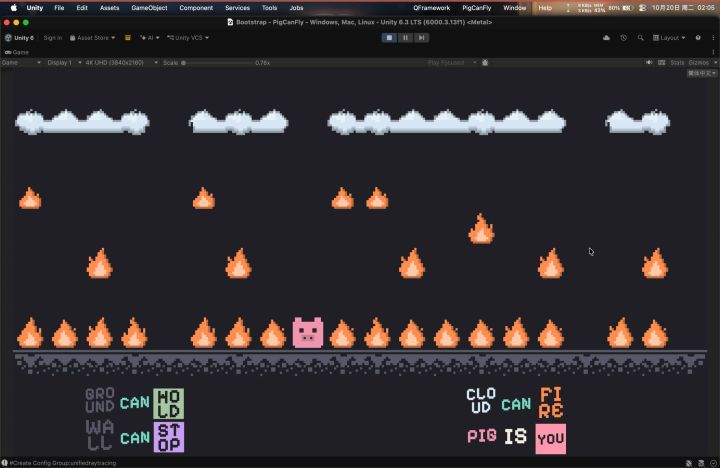Open the undo History clock icon

pyautogui.click(x=624, y=38)
